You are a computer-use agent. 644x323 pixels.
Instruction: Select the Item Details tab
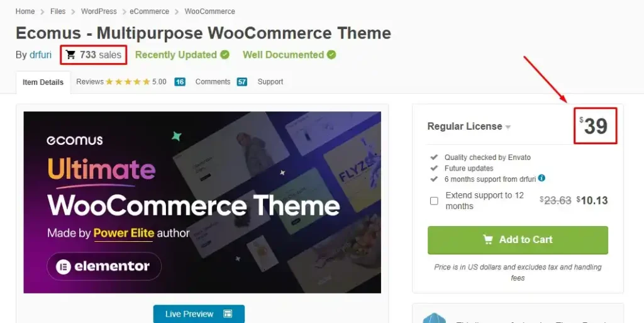(x=43, y=82)
